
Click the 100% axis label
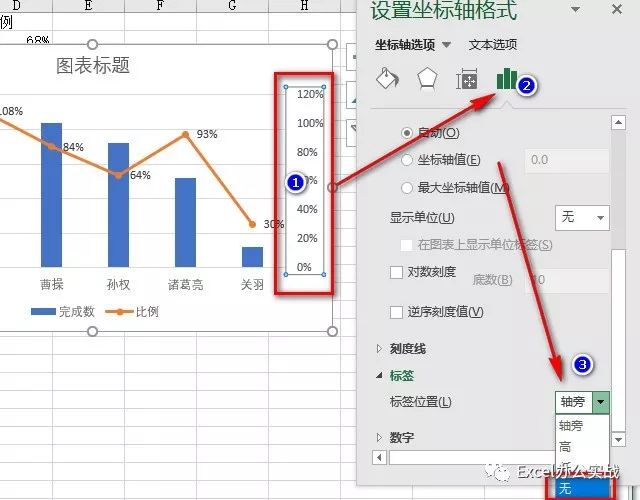click(310, 123)
